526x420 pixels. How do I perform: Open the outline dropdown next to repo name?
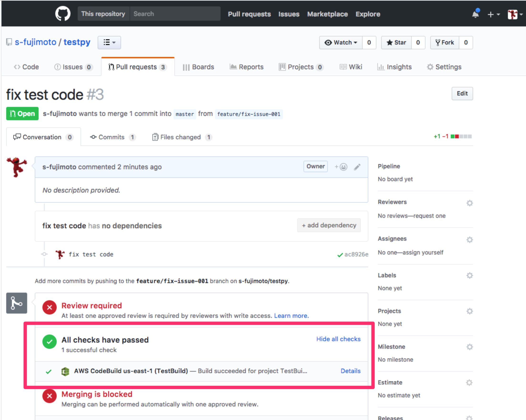(x=109, y=42)
